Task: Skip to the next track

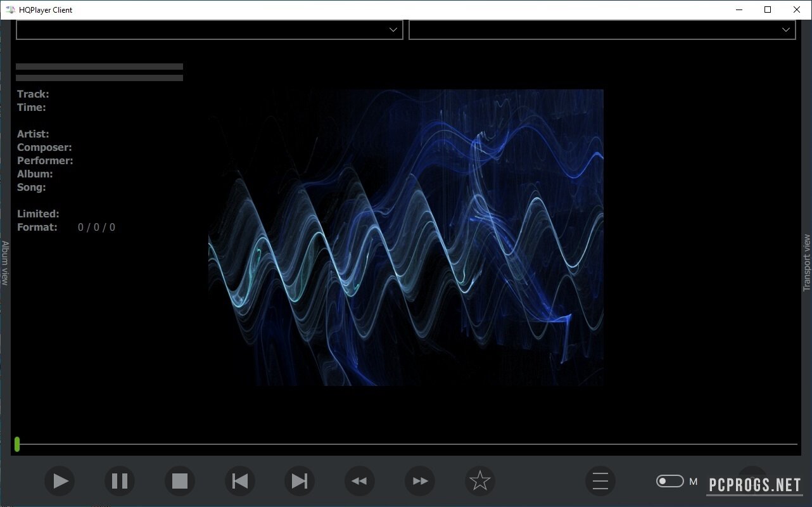Action: point(300,481)
